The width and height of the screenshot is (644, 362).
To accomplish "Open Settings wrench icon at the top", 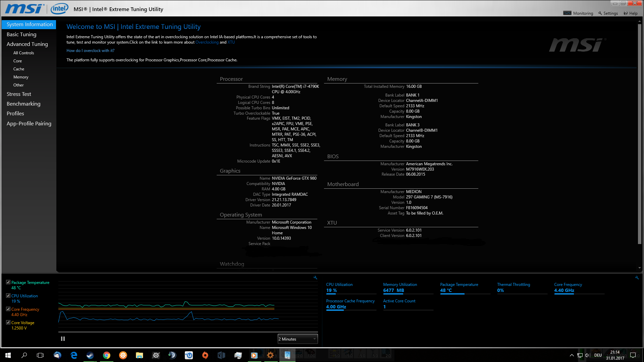I will pos(600,13).
